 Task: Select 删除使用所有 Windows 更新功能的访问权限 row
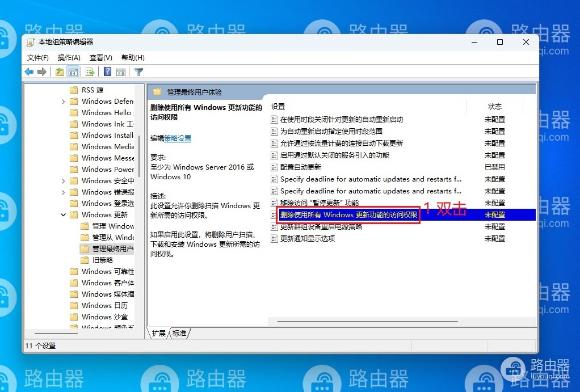tap(403, 215)
